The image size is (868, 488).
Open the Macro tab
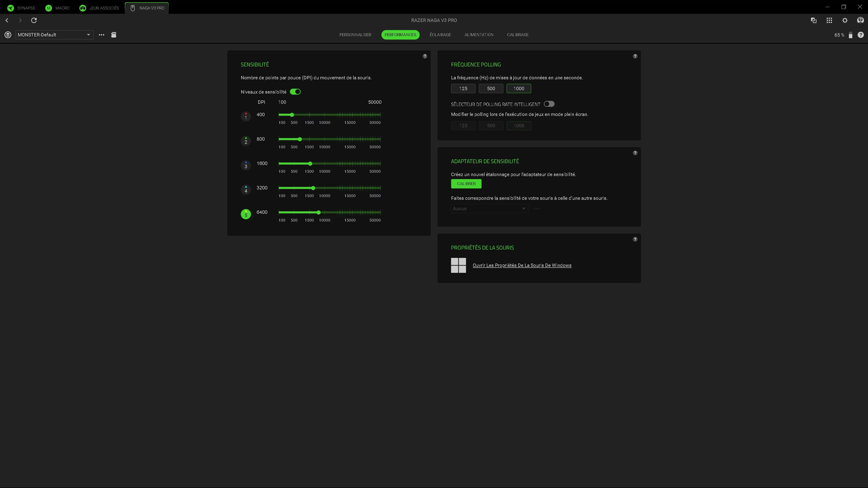pyautogui.click(x=57, y=8)
